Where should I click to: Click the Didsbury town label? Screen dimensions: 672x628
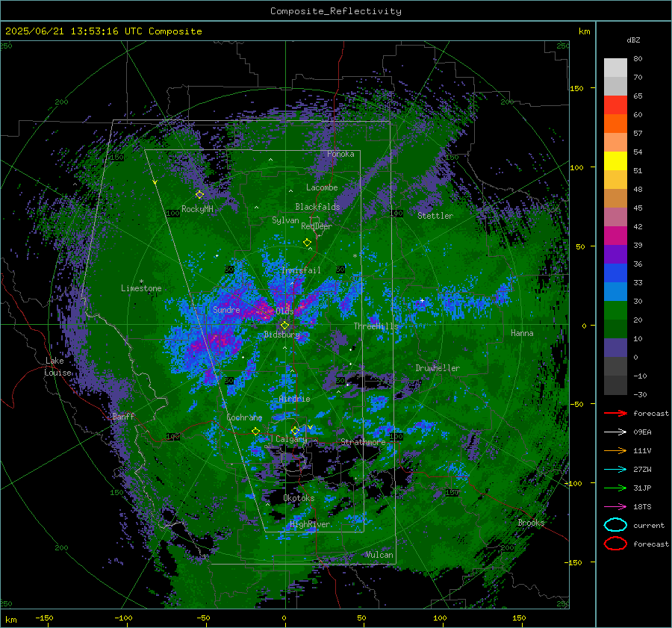click(x=281, y=335)
